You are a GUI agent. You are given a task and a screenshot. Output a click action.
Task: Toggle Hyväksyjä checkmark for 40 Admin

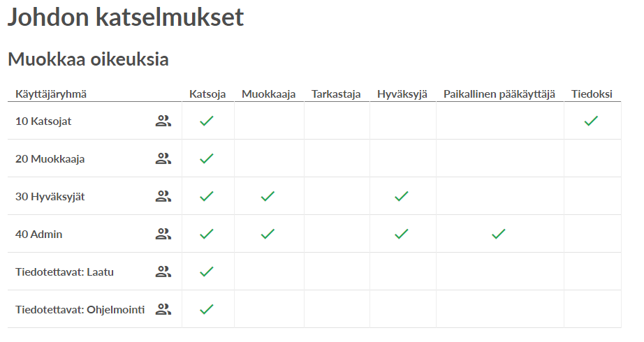click(401, 235)
